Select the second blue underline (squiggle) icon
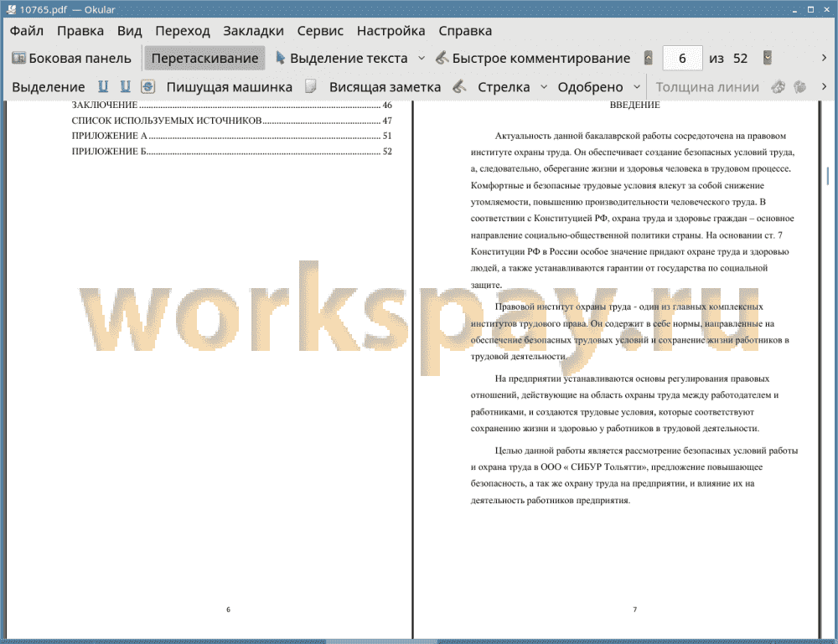Screen dimensions: 838x644 pos(125,86)
